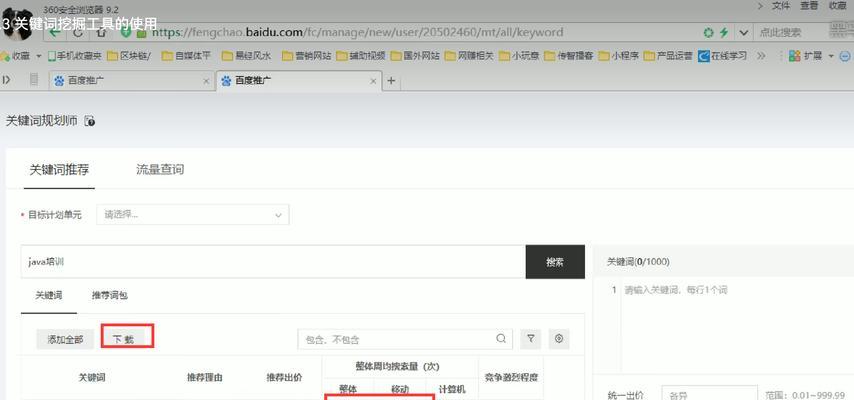Open a new tab with the plus button
The width and height of the screenshot is (854, 400).
coord(391,81)
